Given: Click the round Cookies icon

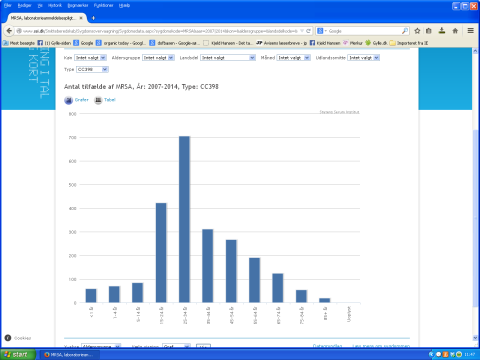Looking at the screenshot, I should click(x=8, y=338).
